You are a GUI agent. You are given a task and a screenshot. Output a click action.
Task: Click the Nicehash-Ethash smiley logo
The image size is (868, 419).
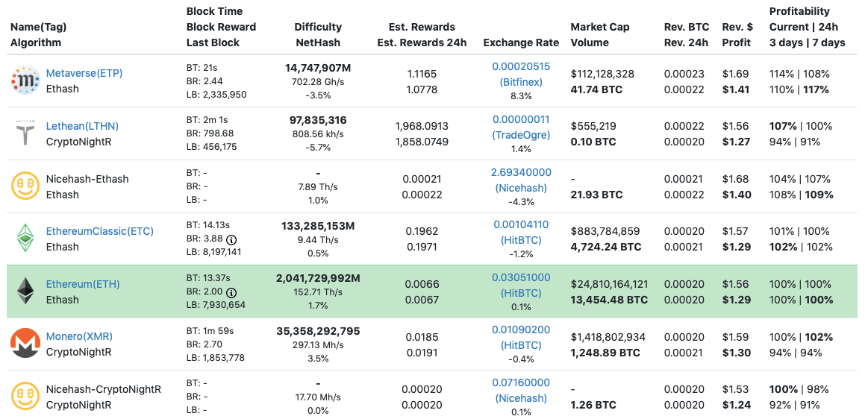tap(25, 186)
